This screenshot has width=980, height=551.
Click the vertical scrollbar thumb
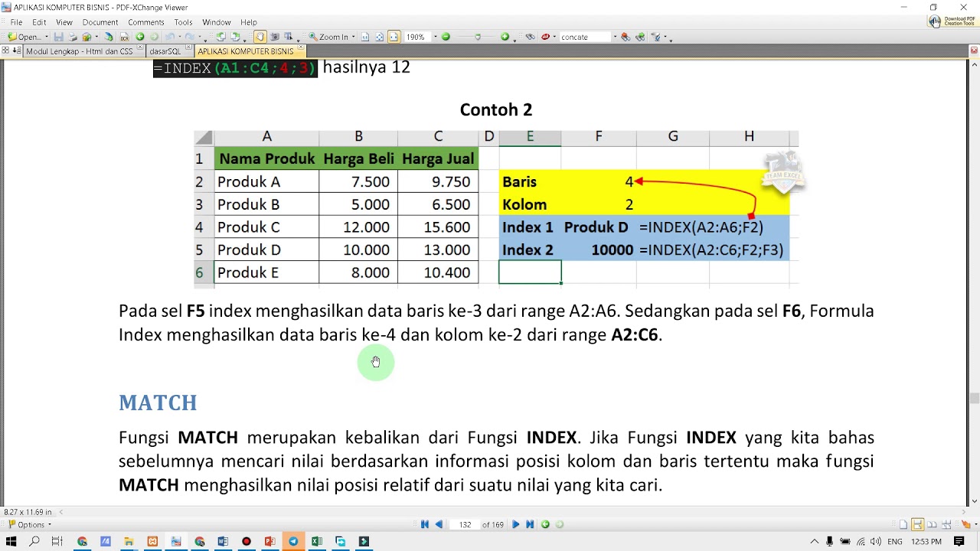coord(974,398)
